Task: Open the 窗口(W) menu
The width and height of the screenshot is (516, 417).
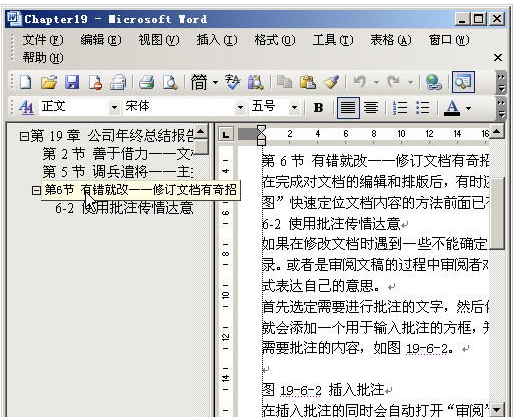Action: click(x=449, y=40)
